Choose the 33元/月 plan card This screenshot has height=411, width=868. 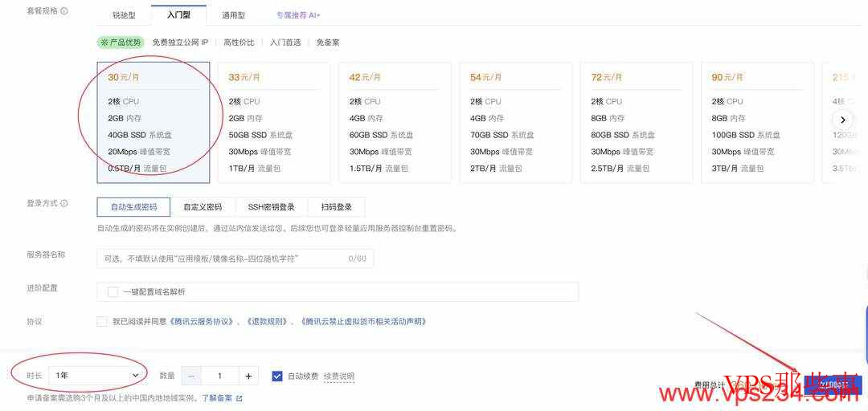click(274, 122)
